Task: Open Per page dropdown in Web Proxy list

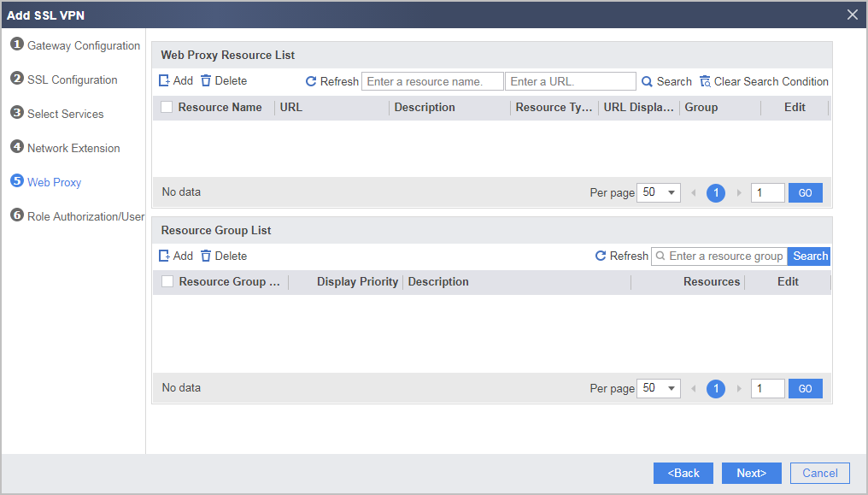Action: point(658,192)
